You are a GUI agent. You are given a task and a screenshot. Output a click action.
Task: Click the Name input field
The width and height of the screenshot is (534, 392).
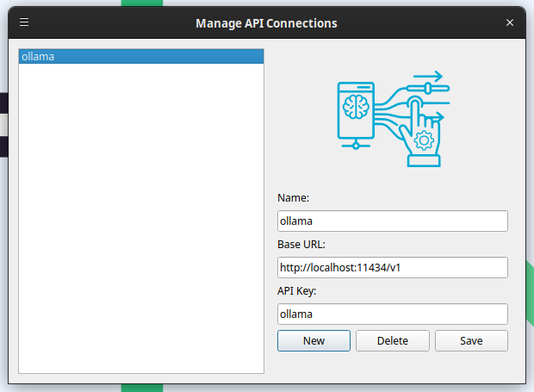[x=393, y=221]
